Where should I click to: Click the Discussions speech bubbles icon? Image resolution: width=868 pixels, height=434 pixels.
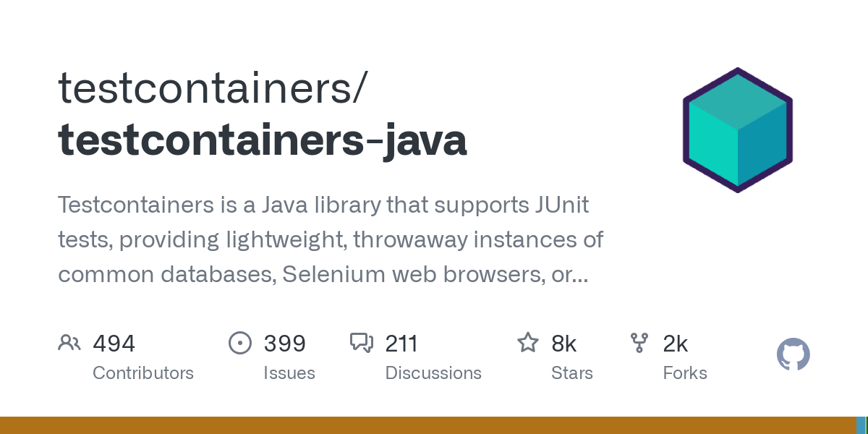(x=361, y=343)
